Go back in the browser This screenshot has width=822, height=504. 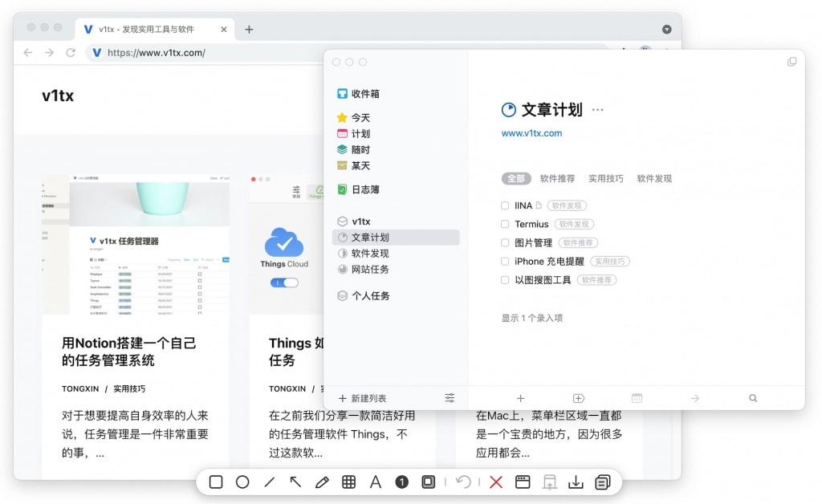pos(28,52)
